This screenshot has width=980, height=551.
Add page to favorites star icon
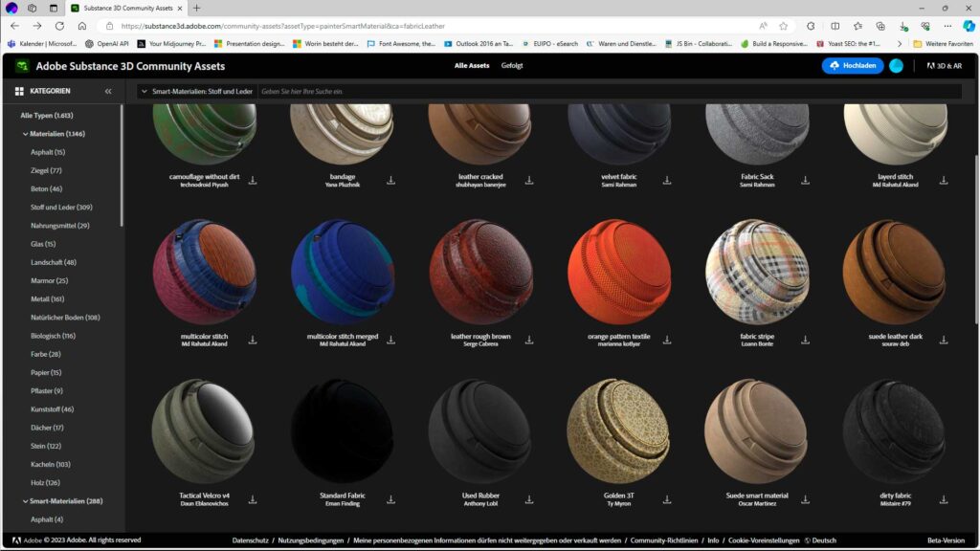coord(783,26)
